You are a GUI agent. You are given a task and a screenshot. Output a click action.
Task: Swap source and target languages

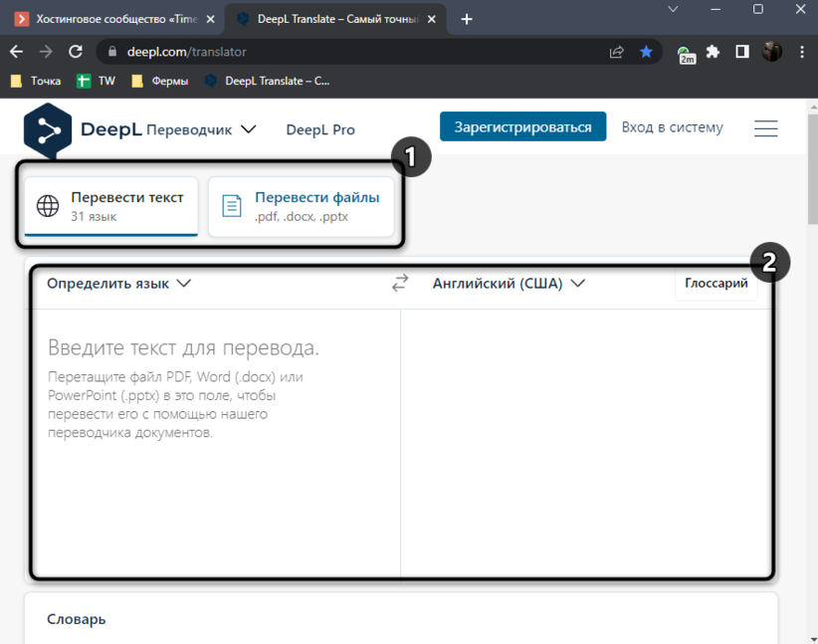[x=400, y=284]
